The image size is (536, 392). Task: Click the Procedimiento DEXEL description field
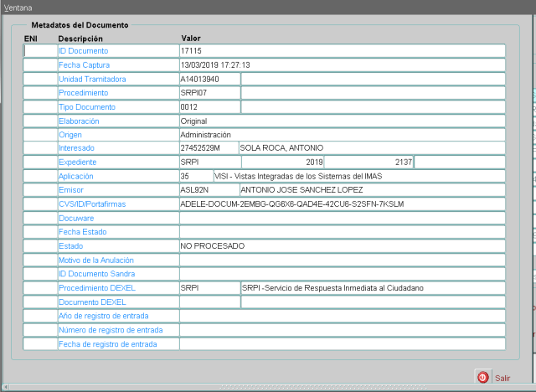tap(372, 288)
